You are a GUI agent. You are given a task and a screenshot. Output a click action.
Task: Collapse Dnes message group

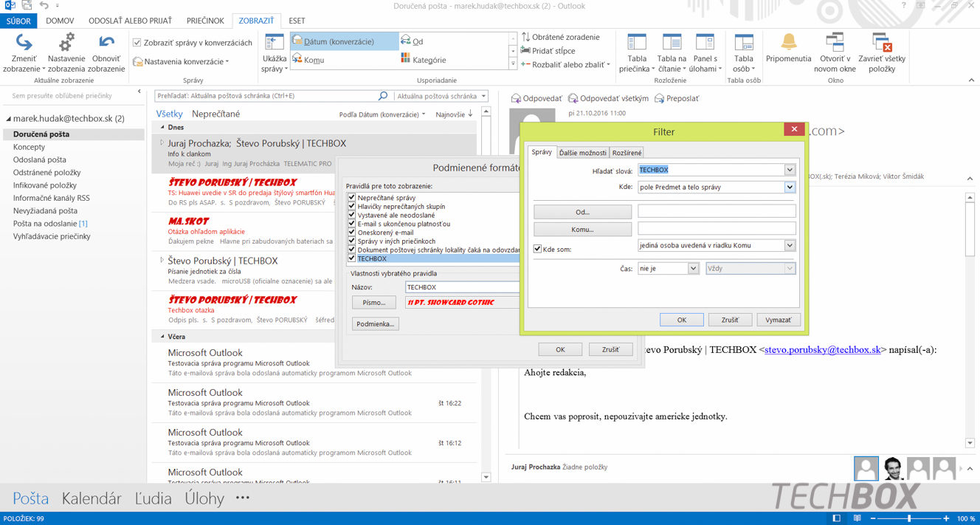point(162,127)
